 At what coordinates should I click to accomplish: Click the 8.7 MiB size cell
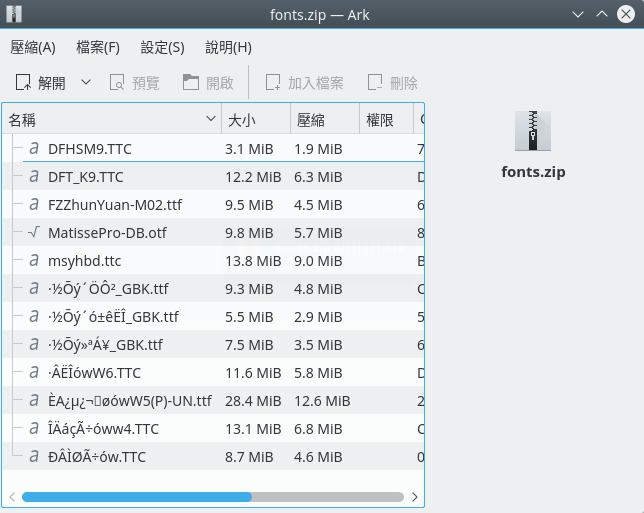coord(249,457)
